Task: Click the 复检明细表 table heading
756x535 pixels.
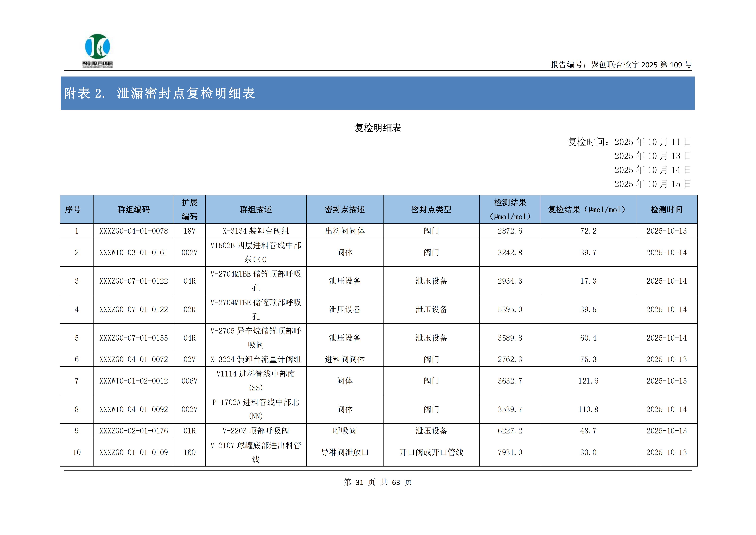Action: [x=378, y=128]
